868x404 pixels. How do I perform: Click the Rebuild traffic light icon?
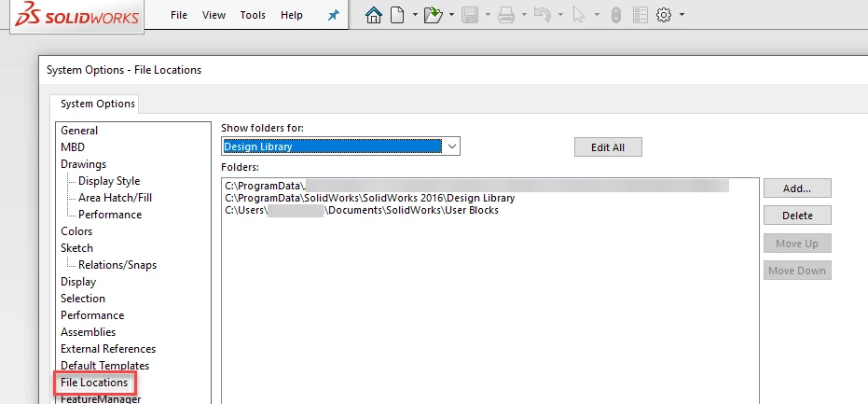pos(615,15)
